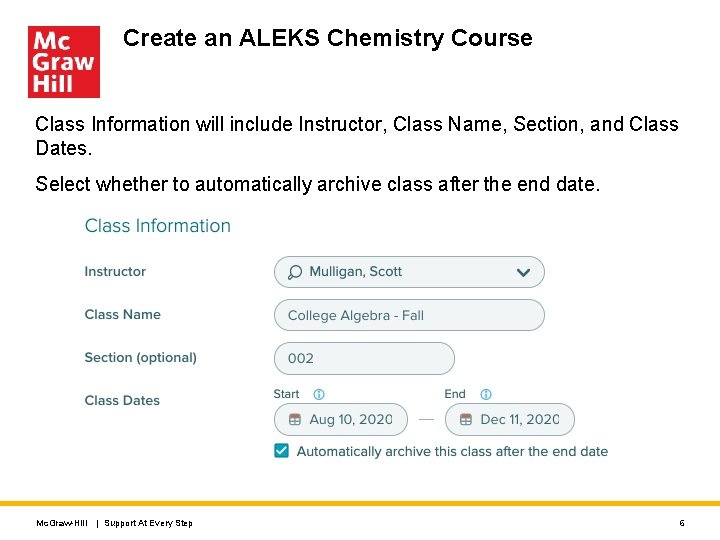This screenshot has height=540, width=720.
Task: Click the 'Create an ALEKS Chemistry Course' title
Action: click(x=328, y=39)
